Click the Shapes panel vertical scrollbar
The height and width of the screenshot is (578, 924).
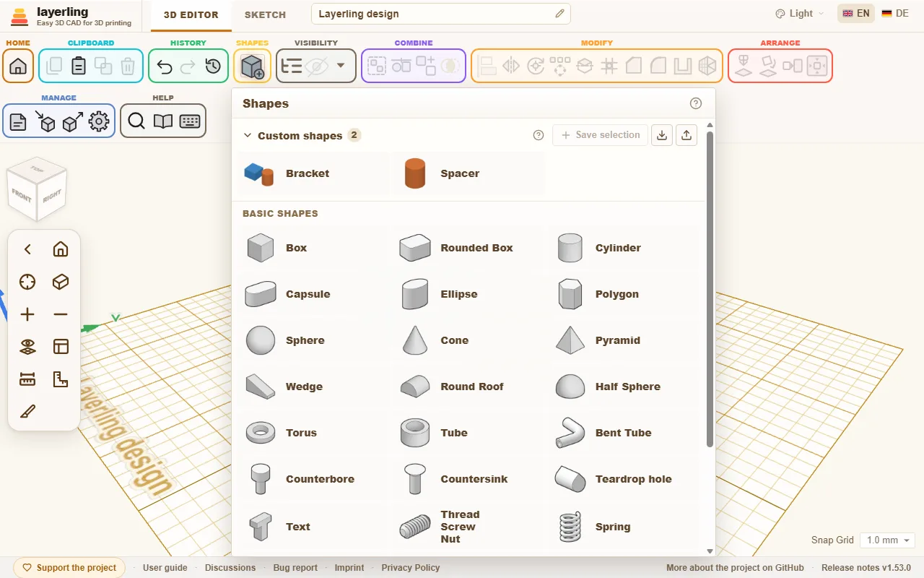[710, 289]
